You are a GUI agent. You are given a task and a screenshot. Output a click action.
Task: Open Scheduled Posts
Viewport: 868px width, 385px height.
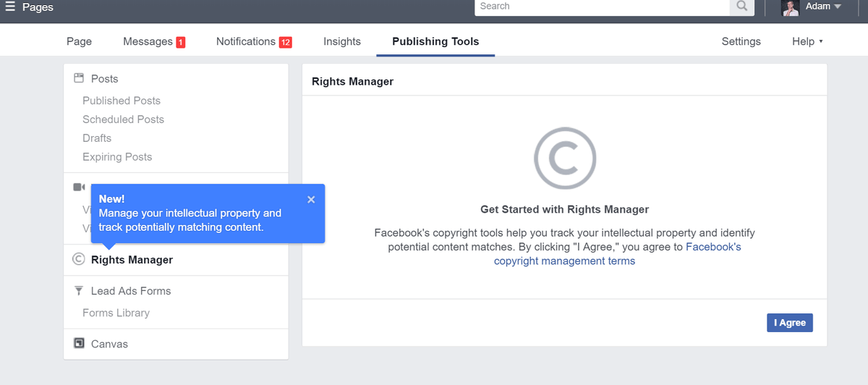coord(123,119)
